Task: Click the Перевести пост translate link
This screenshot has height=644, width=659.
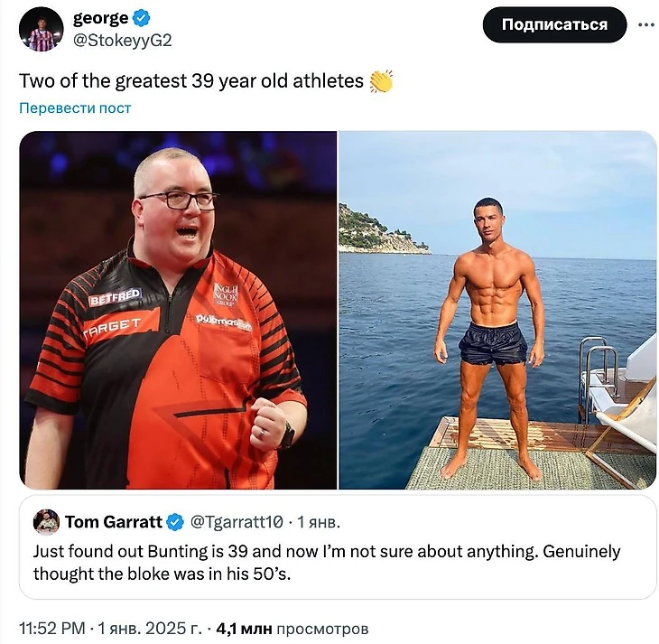Action: tap(75, 108)
